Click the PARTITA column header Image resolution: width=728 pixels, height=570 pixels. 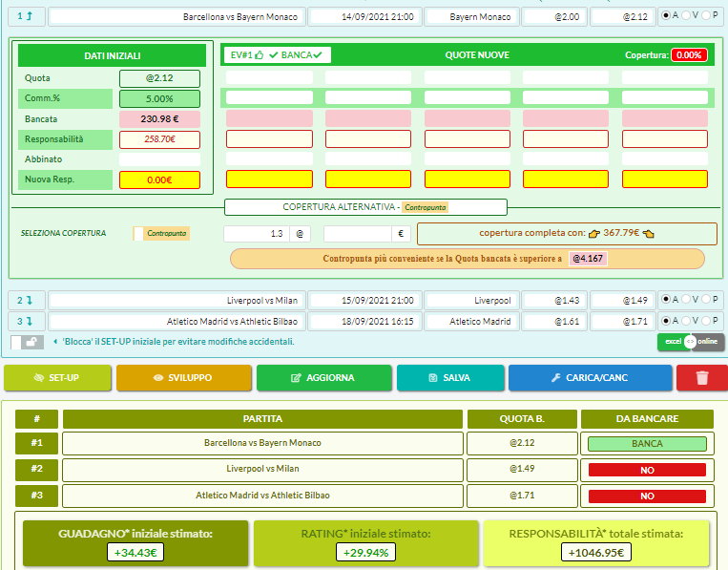coord(262,419)
